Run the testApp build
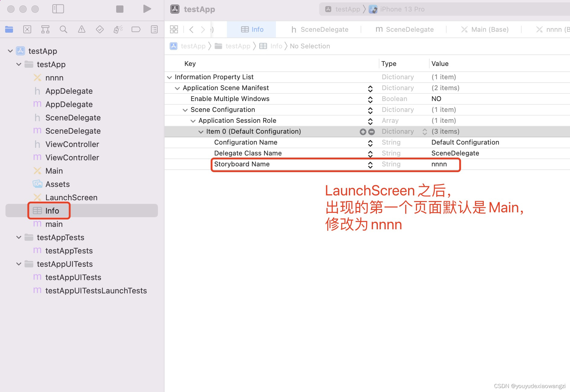The height and width of the screenshot is (392, 570). coord(147,9)
